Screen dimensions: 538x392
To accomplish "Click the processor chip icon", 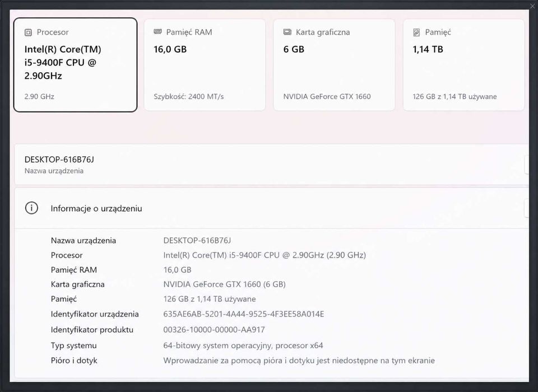I will click(x=28, y=32).
